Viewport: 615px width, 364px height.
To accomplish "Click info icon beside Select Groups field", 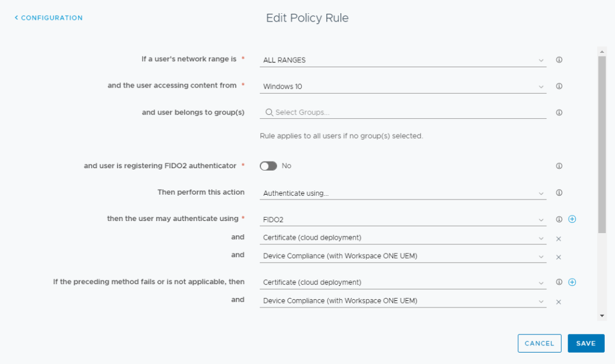I will point(558,112).
